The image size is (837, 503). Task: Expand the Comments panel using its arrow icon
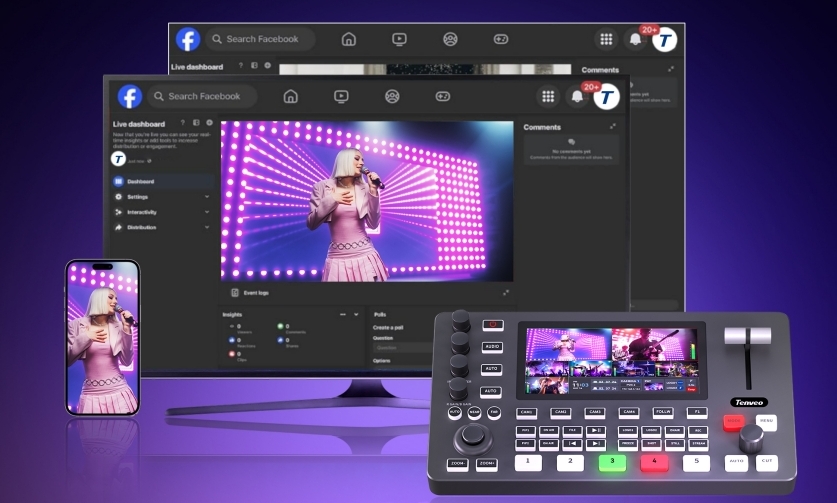point(612,127)
